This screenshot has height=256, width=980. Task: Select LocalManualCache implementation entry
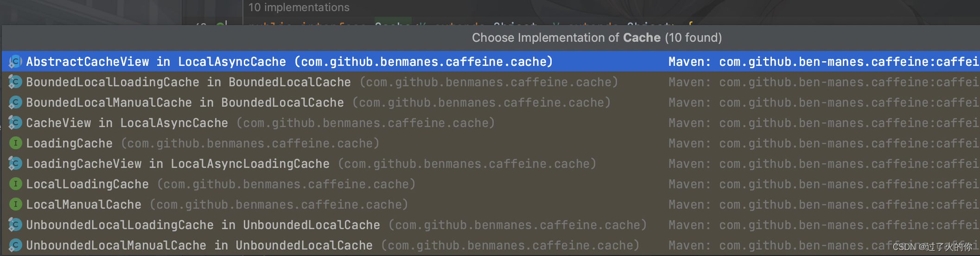tap(491, 205)
